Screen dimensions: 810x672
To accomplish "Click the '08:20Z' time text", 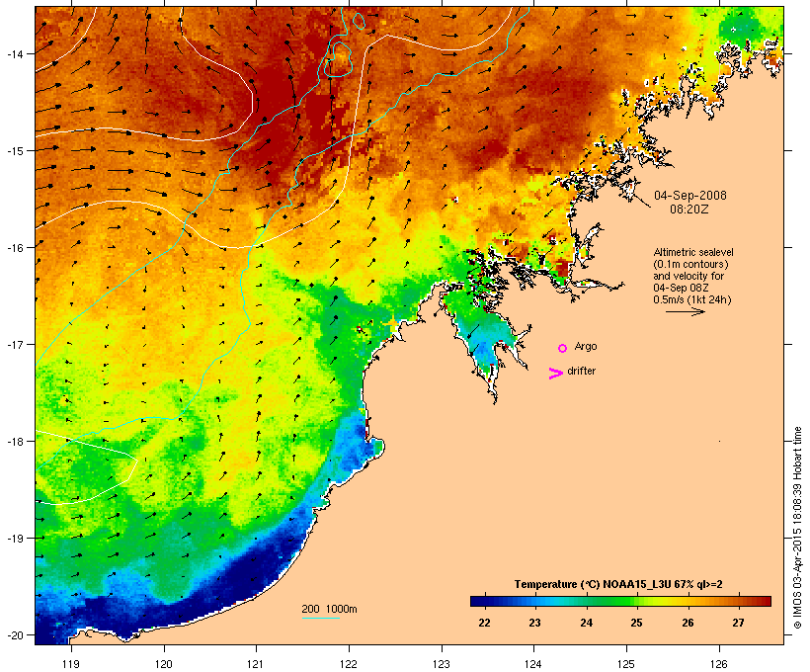I will point(689,210).
